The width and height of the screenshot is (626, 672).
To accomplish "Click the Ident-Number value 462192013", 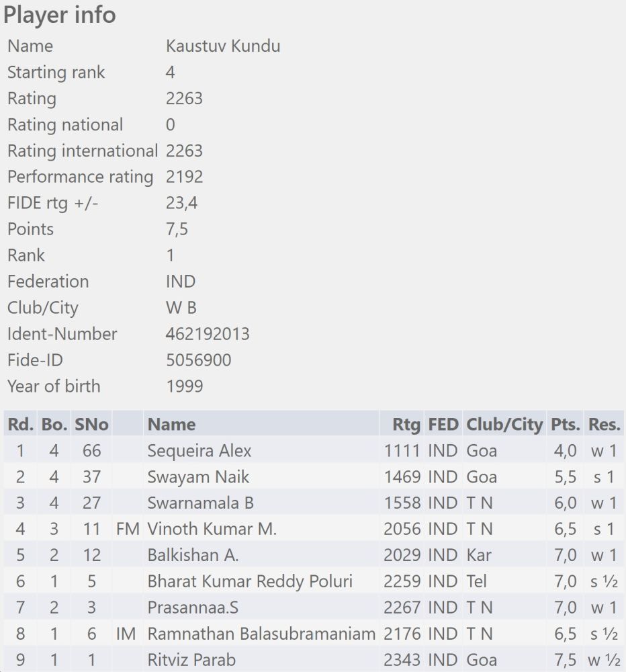I will pyautogui.click(x=208, y=334).
